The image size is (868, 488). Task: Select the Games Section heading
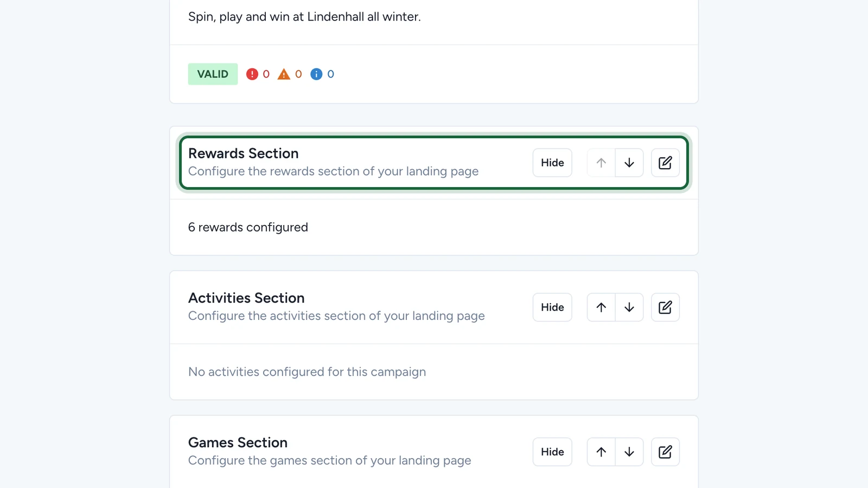[x=238, y=442]
